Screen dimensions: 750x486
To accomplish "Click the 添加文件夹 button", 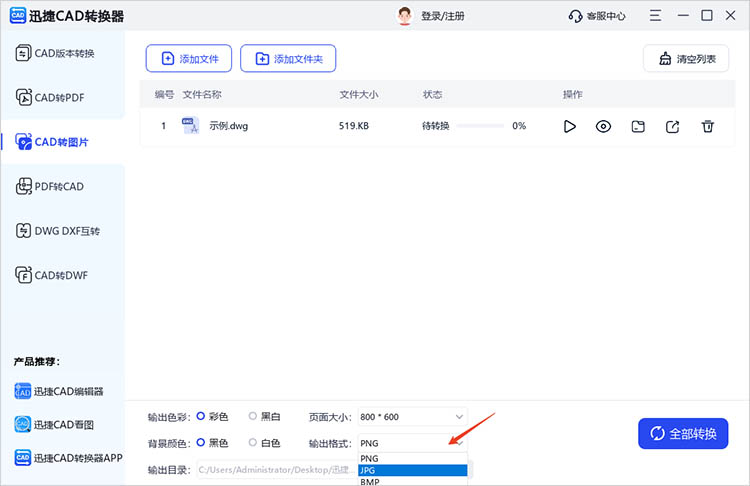I will pyautogui.click(x=288, y=58).
